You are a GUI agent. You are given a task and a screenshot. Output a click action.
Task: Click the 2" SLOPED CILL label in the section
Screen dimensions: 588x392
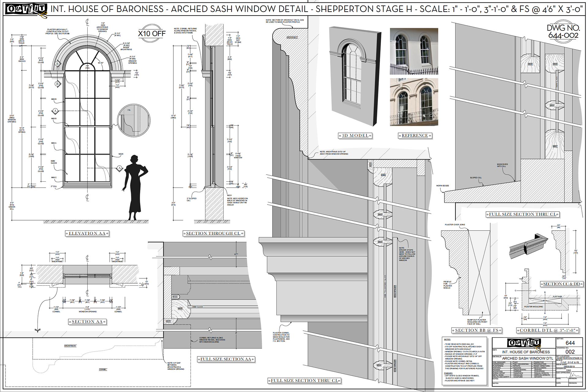pyautogui.click(x=191, y=199)
